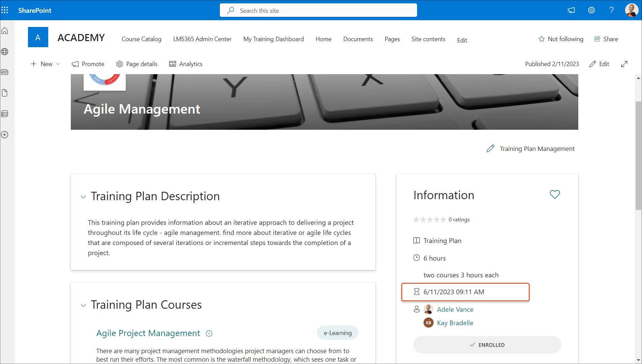Open the help question mark icon
This screenshot has width=642, height=364.
pyautogui.click(x=611, y=10)
